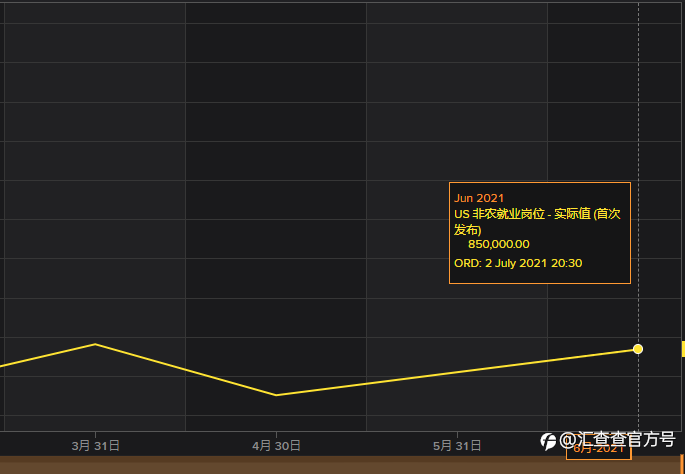Click the ORD: 2 July 2021 20:30 line

coord(518,263)
